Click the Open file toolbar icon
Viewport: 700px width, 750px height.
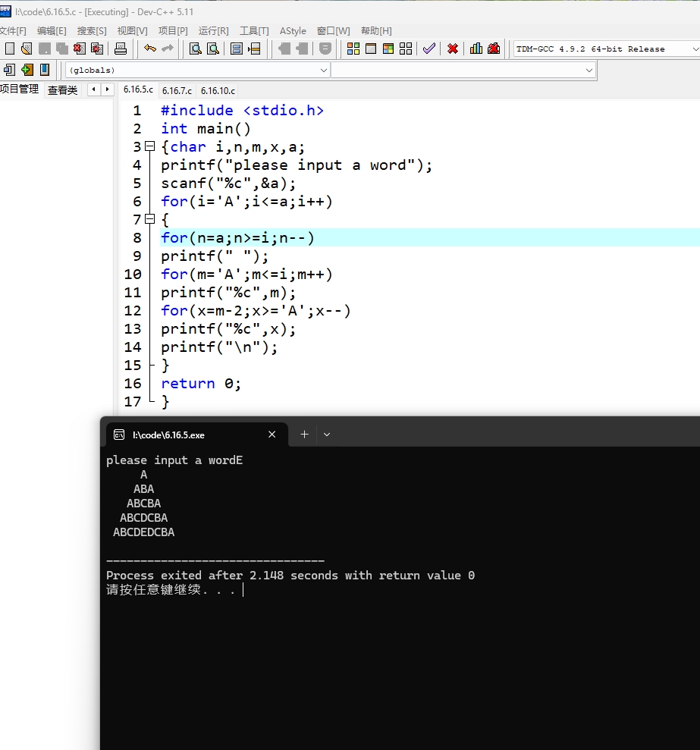pyautogui.click(x=27, y=49)
